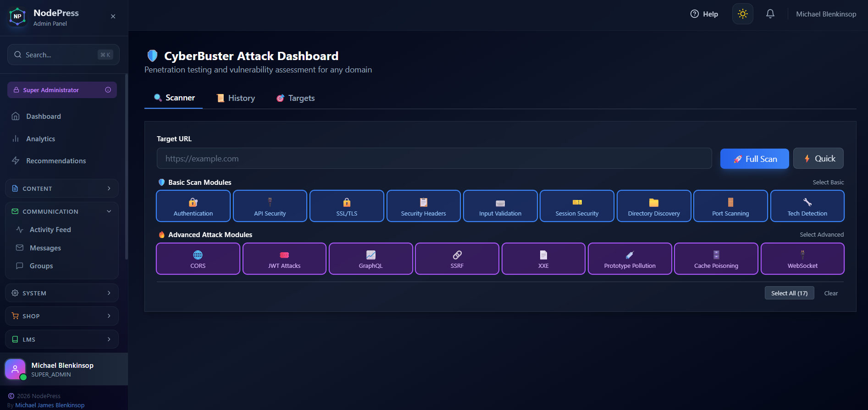Expand the CONTENT sidebar section
The height and width of the screenshot is (410, 868).
pyautogui.click(x=62, y=188)
